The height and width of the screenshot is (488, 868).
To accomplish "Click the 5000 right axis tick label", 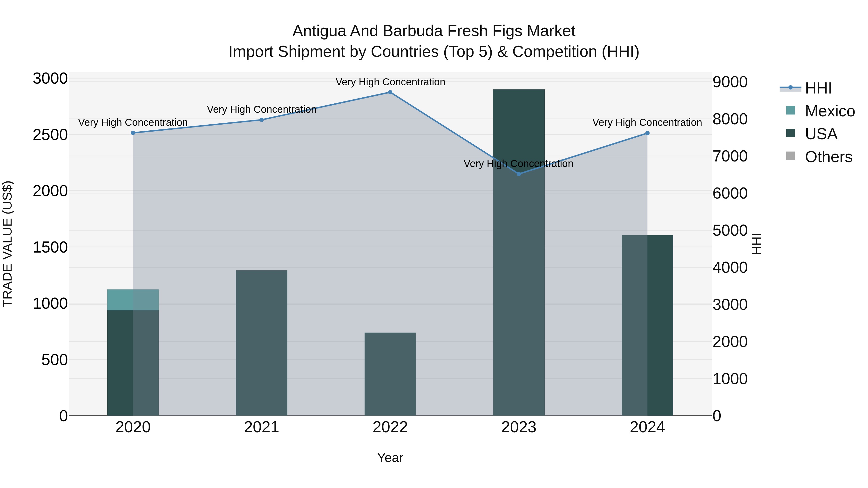I will coord(730,231).
